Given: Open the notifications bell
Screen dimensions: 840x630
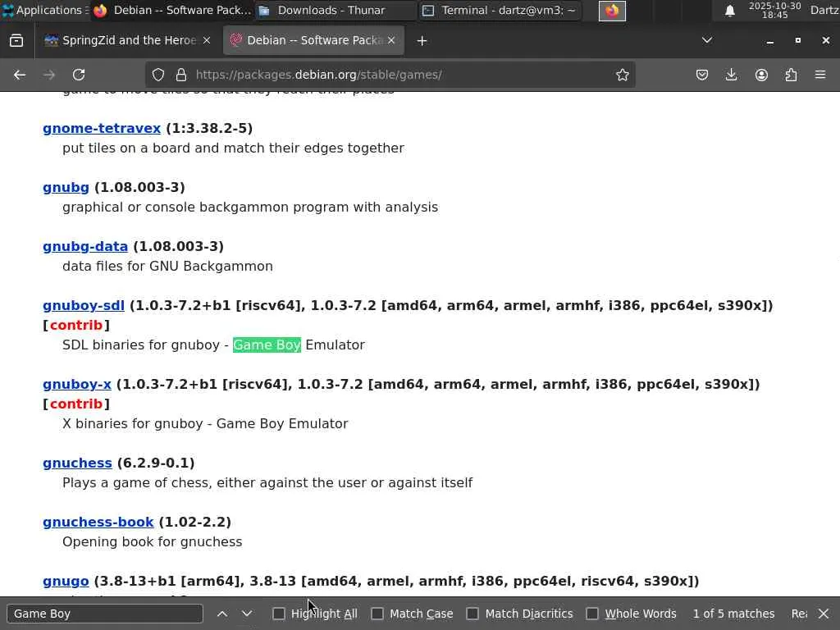Looking at the screenshot, I should click(x=729, y=11).
